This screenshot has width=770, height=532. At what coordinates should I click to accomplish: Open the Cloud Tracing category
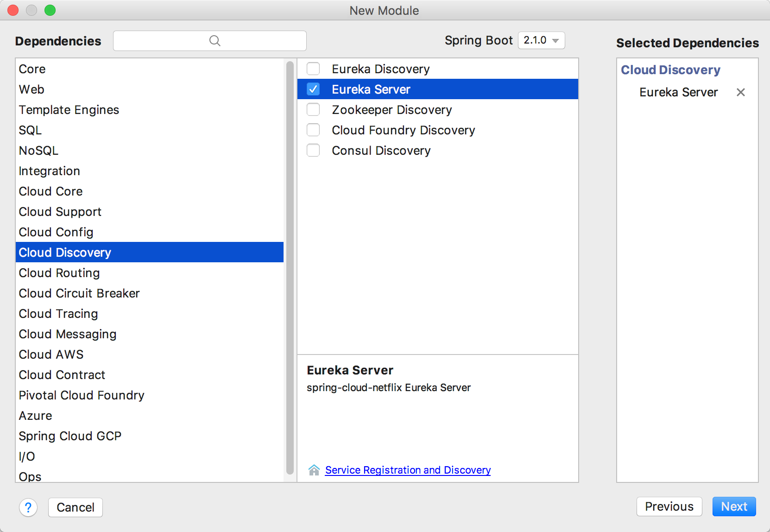150,314
